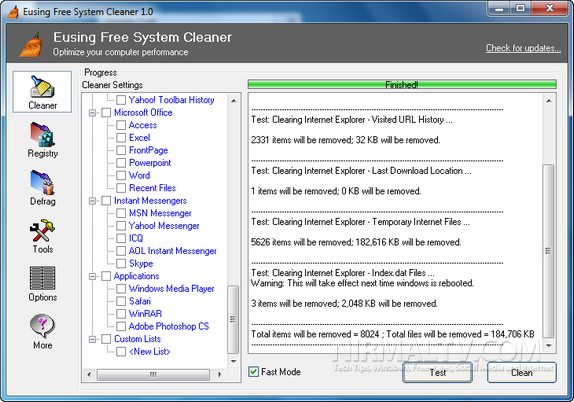The width and height of the screenshot is (574, 402).
Task: Tick the Powerpoint checkbox
Action: tap(121, 163)
